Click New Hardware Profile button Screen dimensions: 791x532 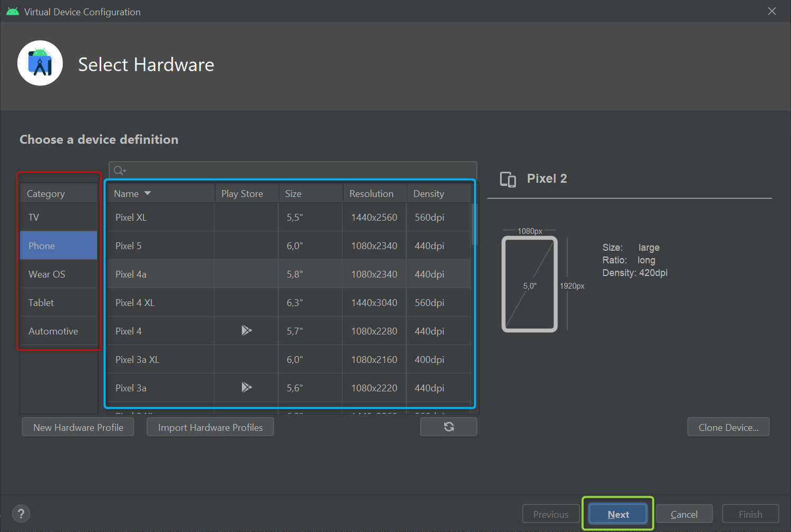coord(78,427)
